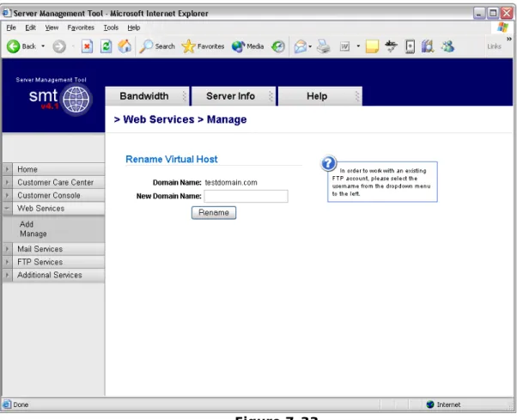Image resolution: width=517 pixels, height=420 pixels.
Task: Expand the Customer Console arrow
Action: tap(7, 196)
